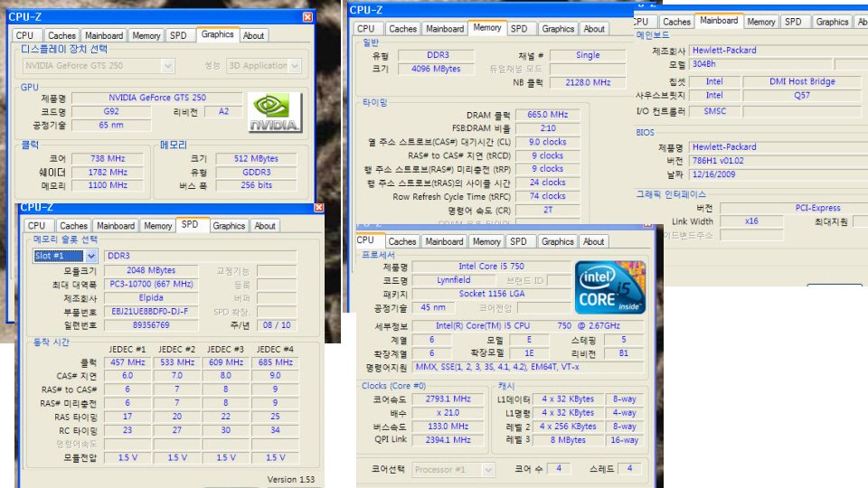Click the 4096 MBytes memory size value

(x=436, y=70)
